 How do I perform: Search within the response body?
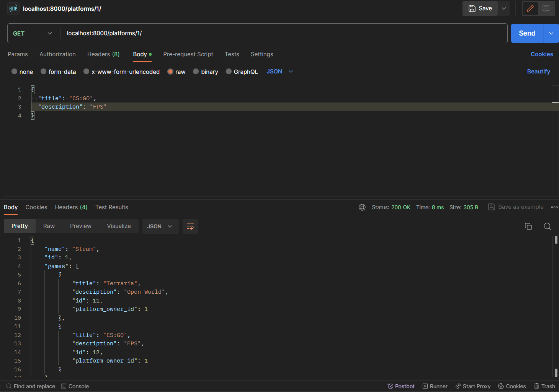tap(547, 226)
